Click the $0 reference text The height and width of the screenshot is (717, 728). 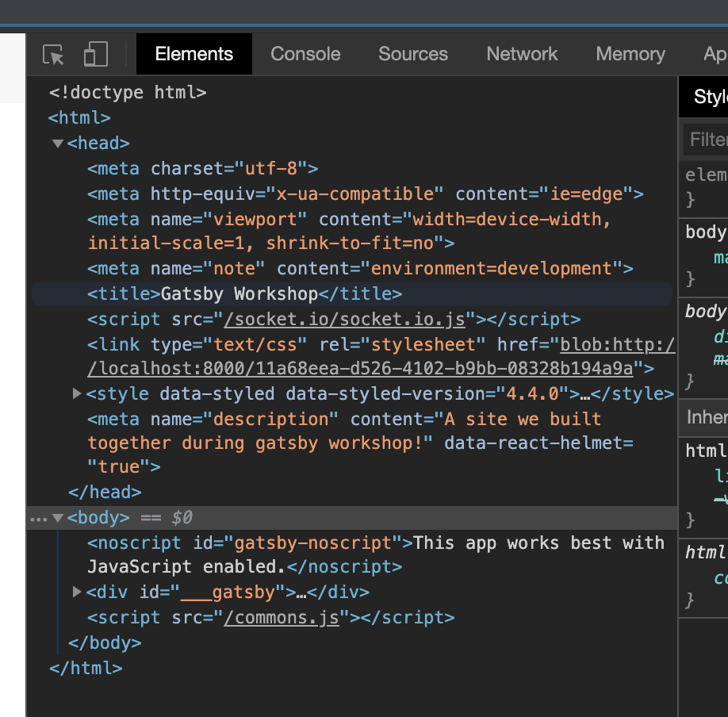pyautogui.click(x=182, y=518)
